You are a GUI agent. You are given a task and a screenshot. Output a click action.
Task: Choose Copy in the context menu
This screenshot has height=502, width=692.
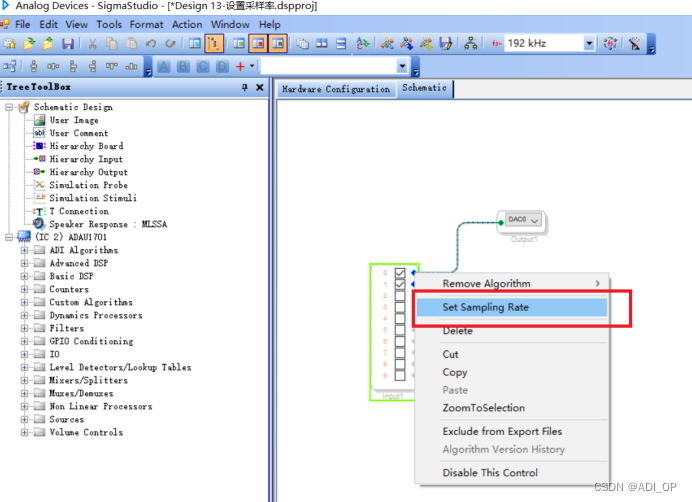pyautogui.click(x=511, y=372)
